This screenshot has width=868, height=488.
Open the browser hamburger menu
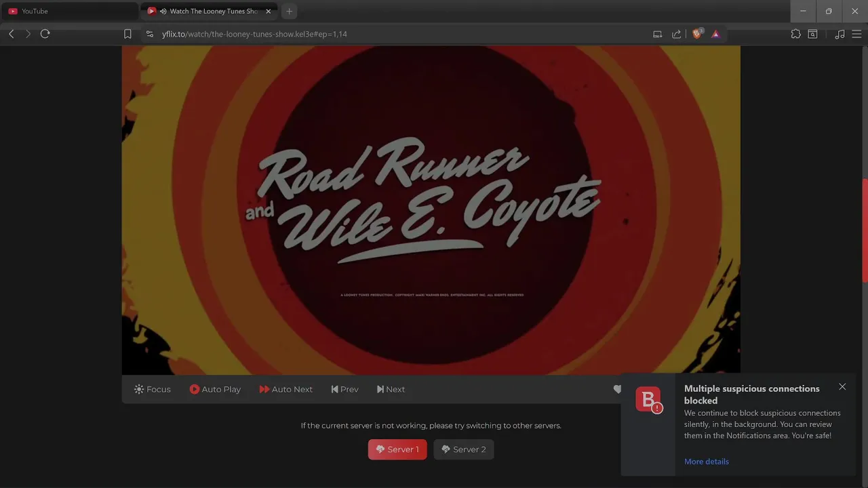pyautogui.click(x=856, y=34)
